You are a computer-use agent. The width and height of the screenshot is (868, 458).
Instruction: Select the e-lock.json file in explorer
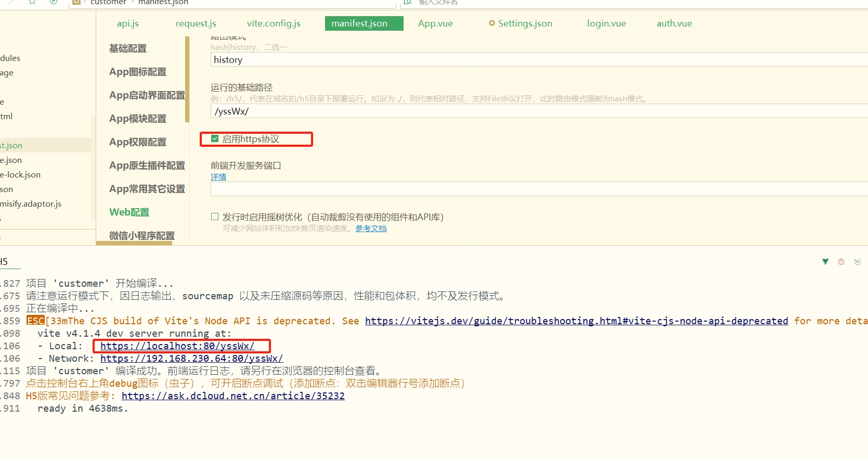[x=21, y=174]
